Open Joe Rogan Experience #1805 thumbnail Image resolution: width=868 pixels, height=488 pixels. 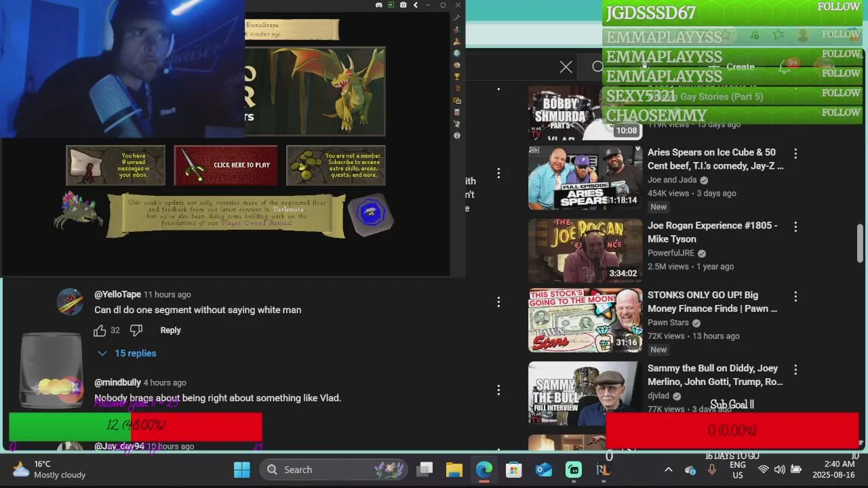click(x=585, y=251)
